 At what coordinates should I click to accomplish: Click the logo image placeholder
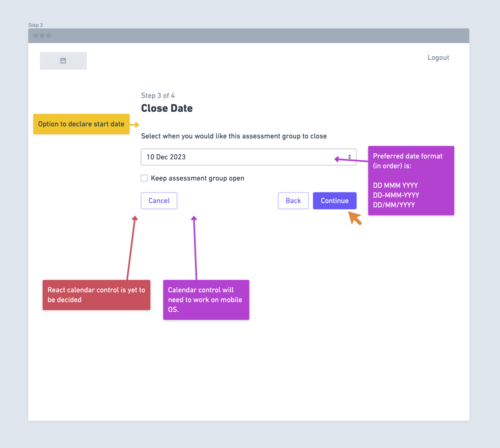tap(63, 61)
